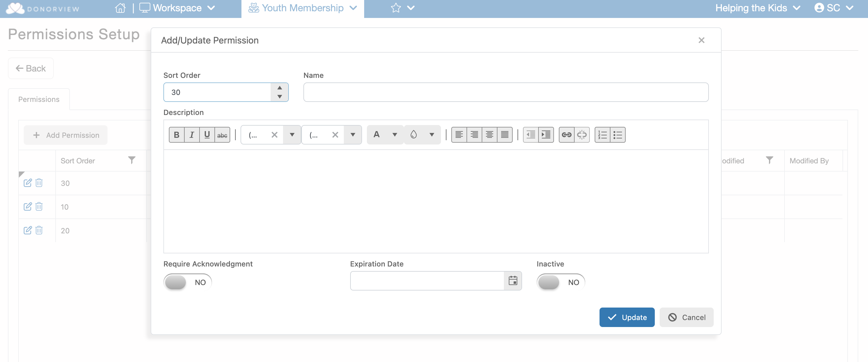Increase Sort Order with up stepper arrow
The height and width of the screenshot is (362, 868).
click(x=279, y=88)
